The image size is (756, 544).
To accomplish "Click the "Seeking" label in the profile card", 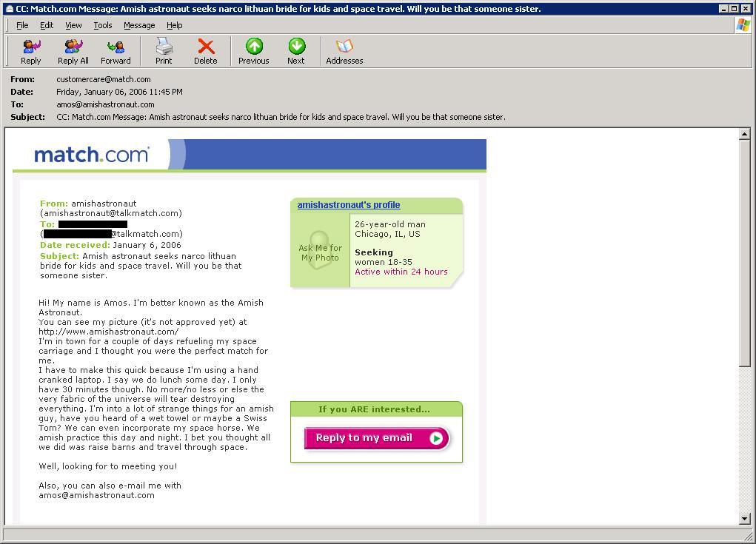I will point(374,252).
